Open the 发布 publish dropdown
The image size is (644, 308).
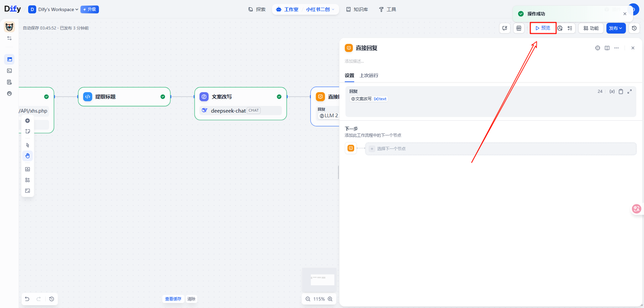[615, 28]
